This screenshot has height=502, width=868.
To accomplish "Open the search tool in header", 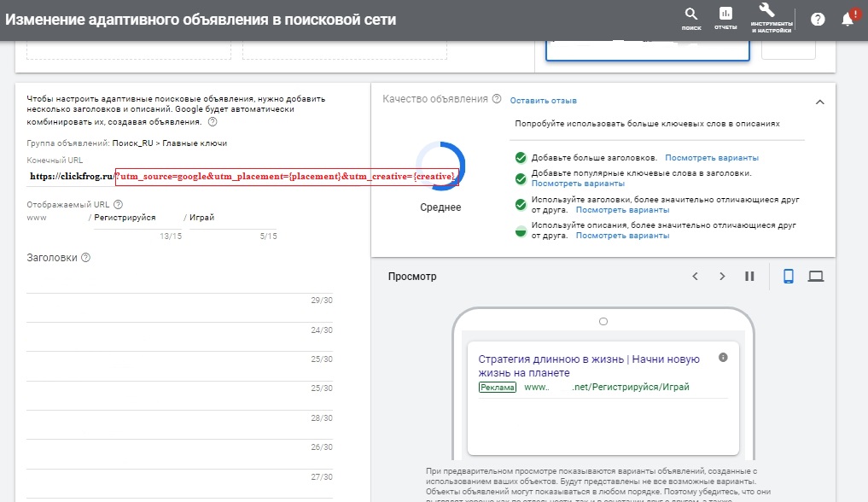I will pyautogui.click(x=690, y=17).
